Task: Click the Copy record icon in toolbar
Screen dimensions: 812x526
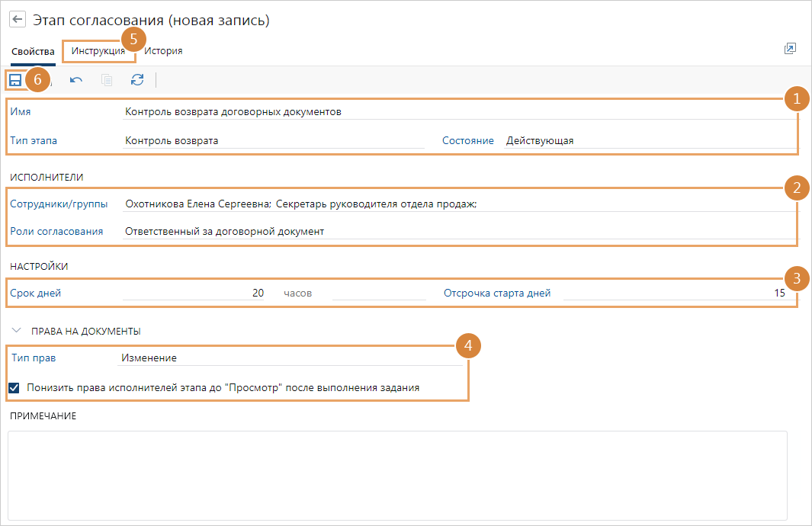Action: pyautogui.click(x=107, y=79)
